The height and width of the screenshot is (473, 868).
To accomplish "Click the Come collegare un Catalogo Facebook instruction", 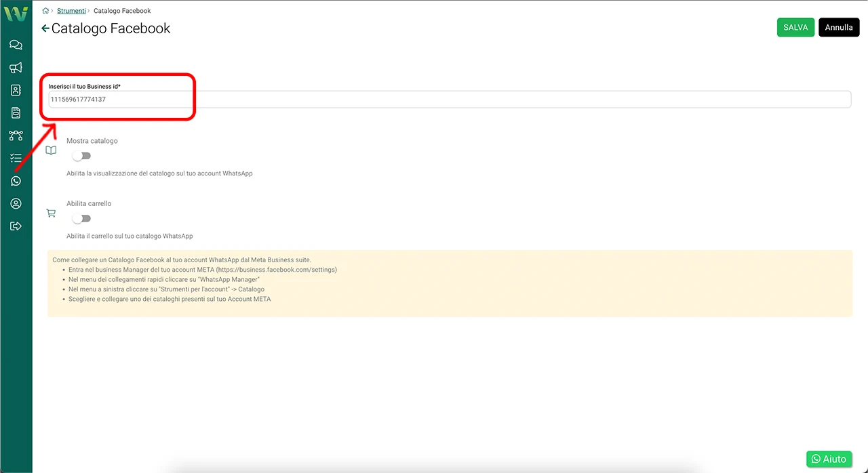I will [182, 260].
